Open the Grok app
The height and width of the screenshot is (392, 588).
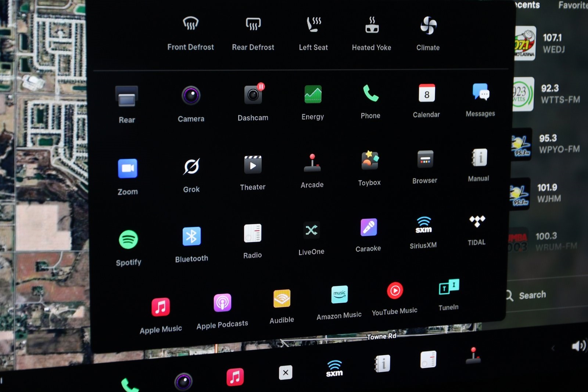tap(191, 167)
